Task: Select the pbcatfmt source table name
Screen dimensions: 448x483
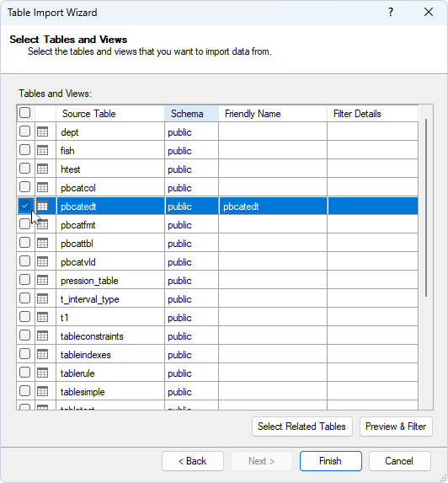Action: click(77, 225)
